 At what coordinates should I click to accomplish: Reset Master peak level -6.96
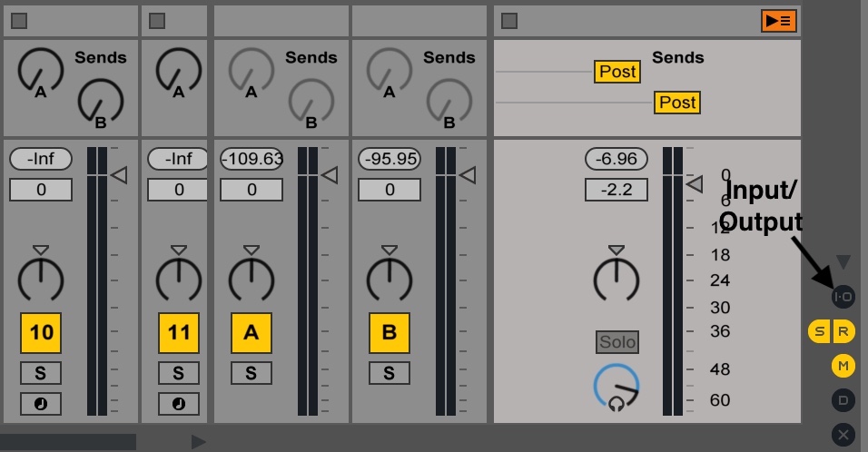pyautogui.click(x=616, y=159)
